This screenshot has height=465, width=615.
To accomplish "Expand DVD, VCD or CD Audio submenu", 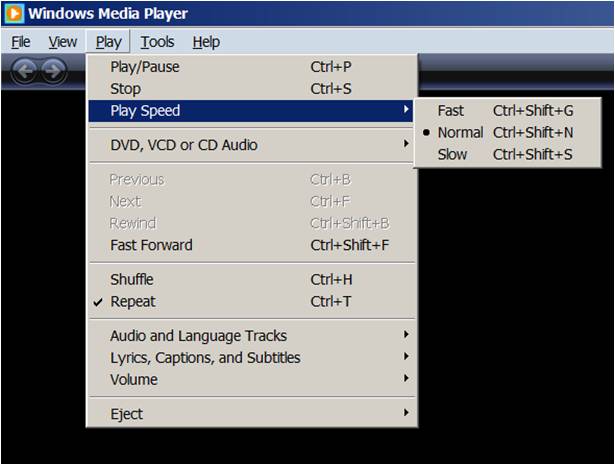I will pyautogui.click(x=183, y=145).
